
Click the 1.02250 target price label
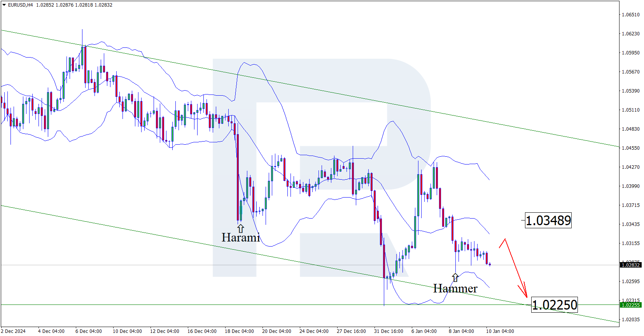[x=555, y=305]
